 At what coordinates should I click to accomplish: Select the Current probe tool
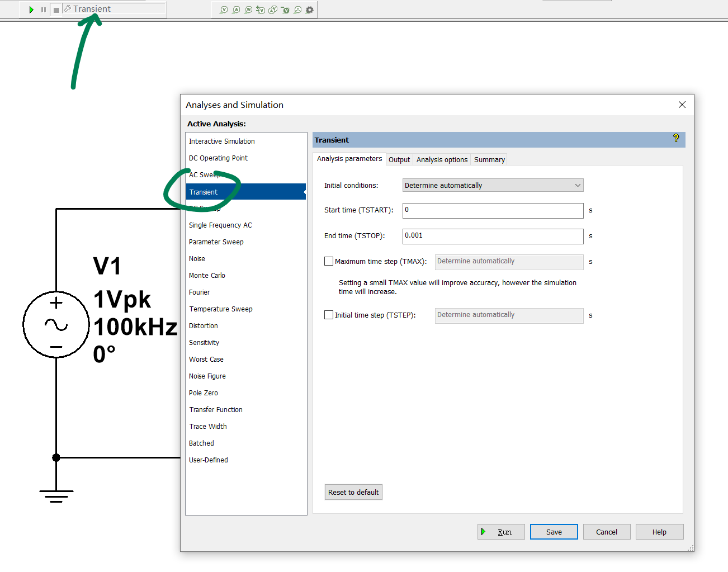click(x=237, y=10)
